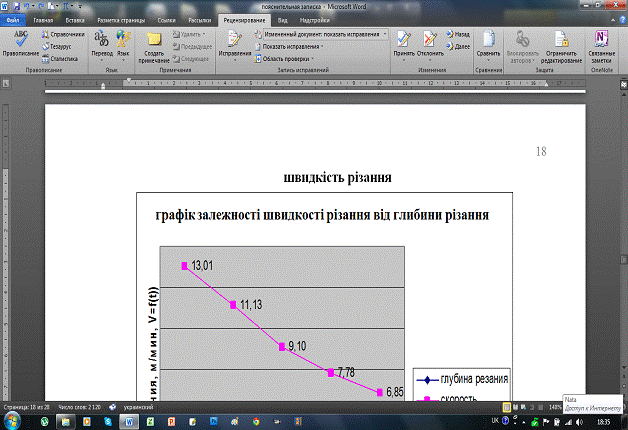The image size is (628, 430).
Task: Click Ограничить редактирование icon
Action: 561,40
